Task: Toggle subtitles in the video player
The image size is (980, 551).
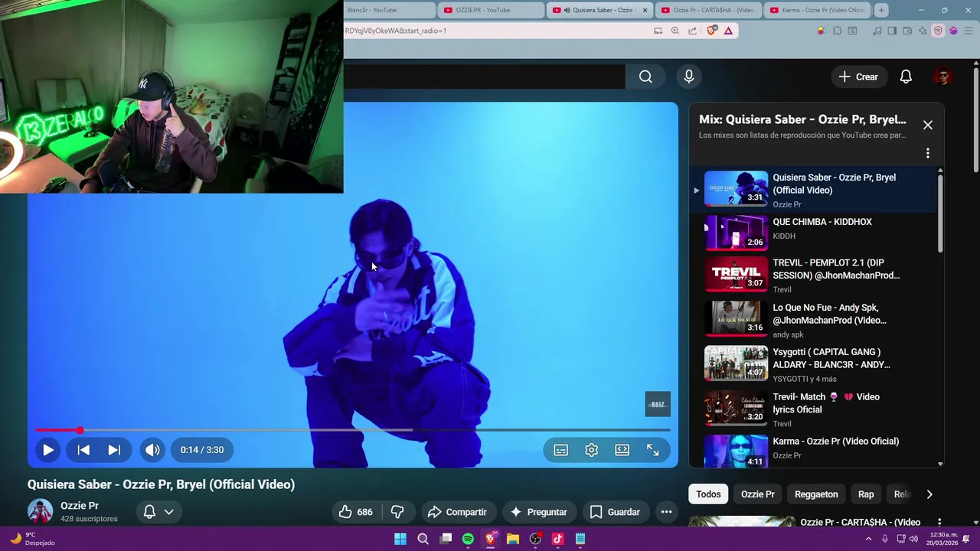Action: click(561, 450)
